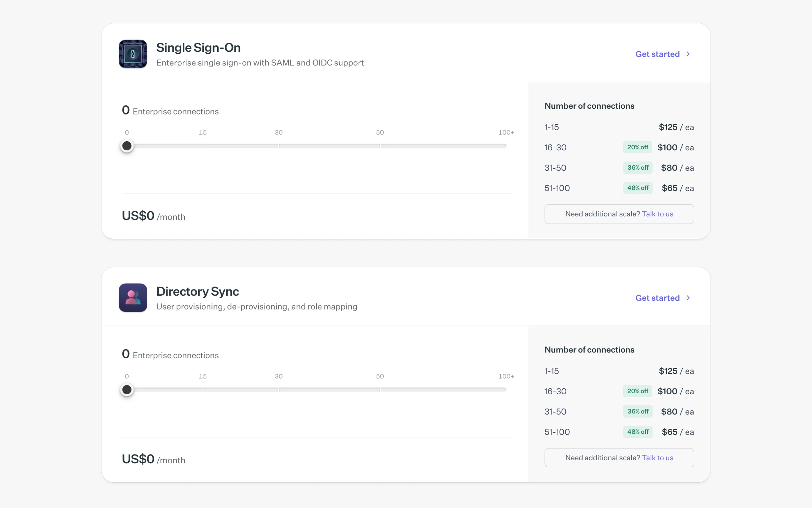Click the $125 / ea price in Single Sign-On

pos(676,127)
